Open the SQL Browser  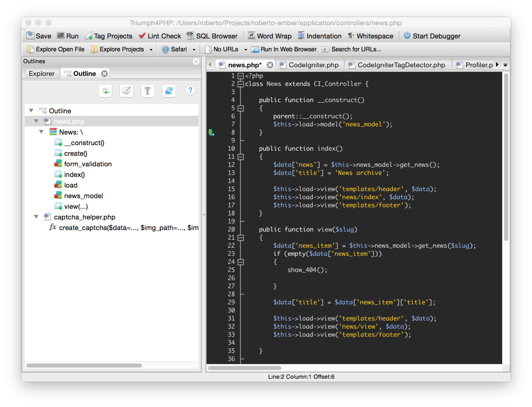[212, 36]
